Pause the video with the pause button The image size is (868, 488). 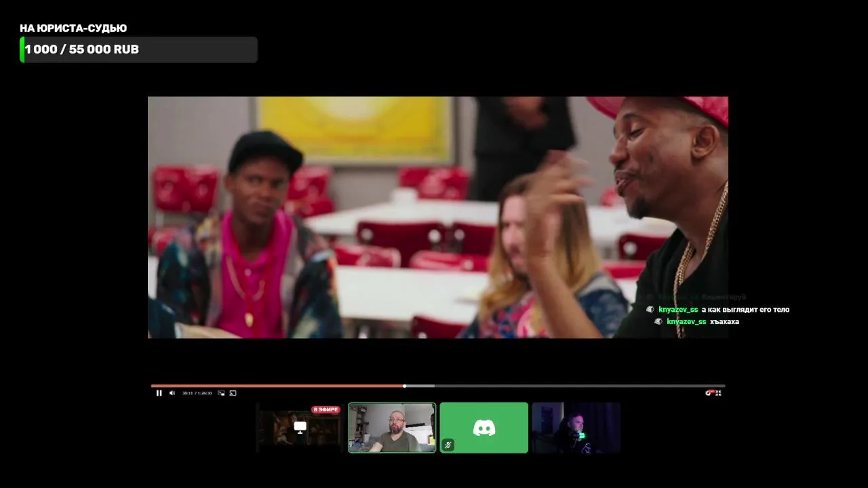[159, 393]
